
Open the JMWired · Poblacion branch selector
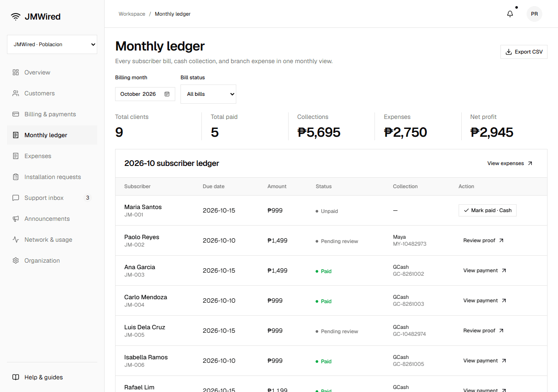pos(52,44)
